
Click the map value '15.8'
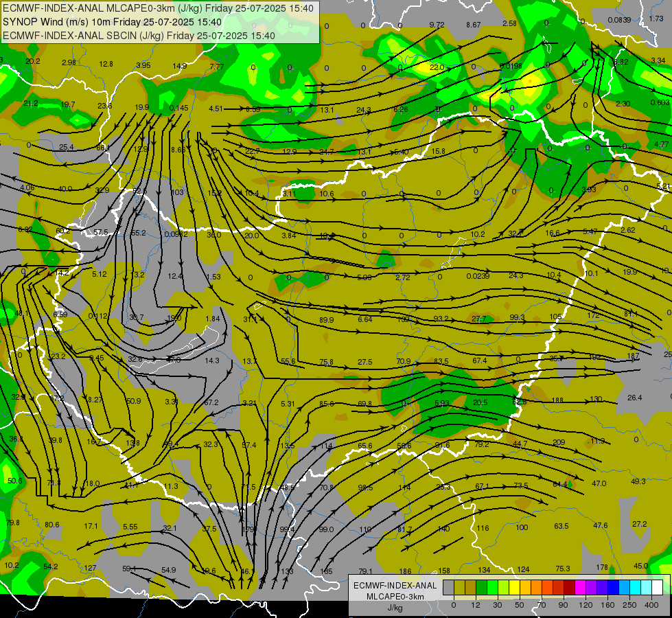tap(438, 151)
